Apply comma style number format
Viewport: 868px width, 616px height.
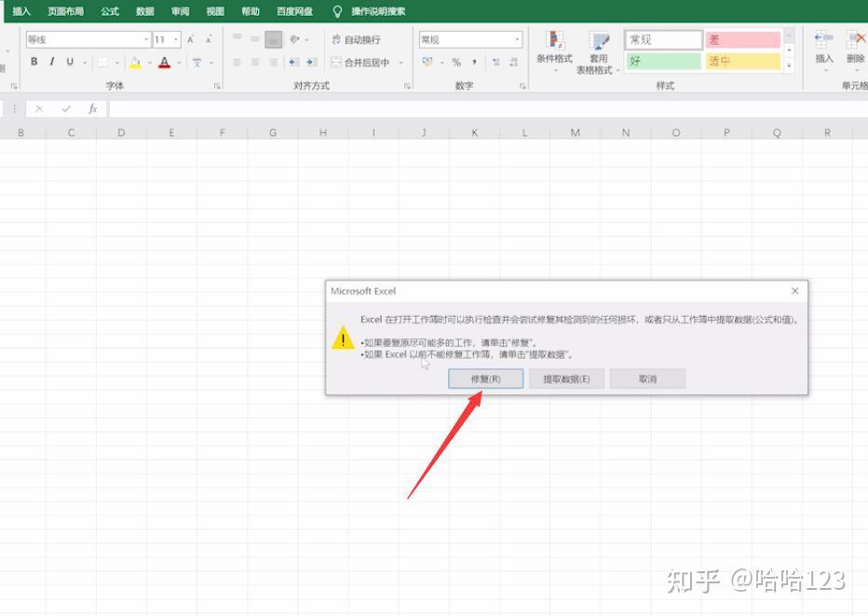(474, 62)
